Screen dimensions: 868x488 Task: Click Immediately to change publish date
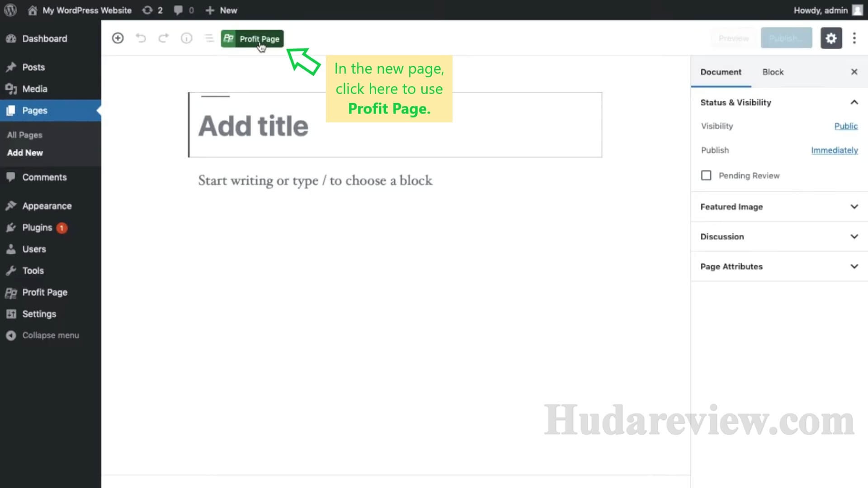[835, 150]
